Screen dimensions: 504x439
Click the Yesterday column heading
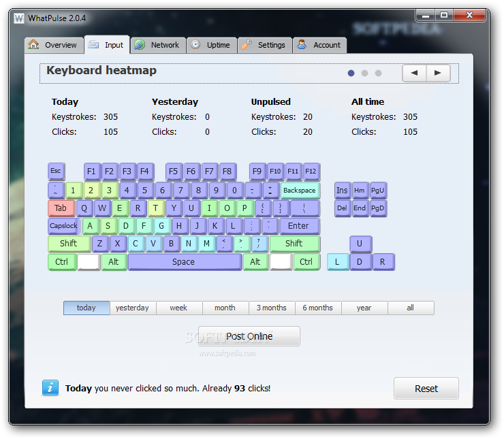point(175,102)
